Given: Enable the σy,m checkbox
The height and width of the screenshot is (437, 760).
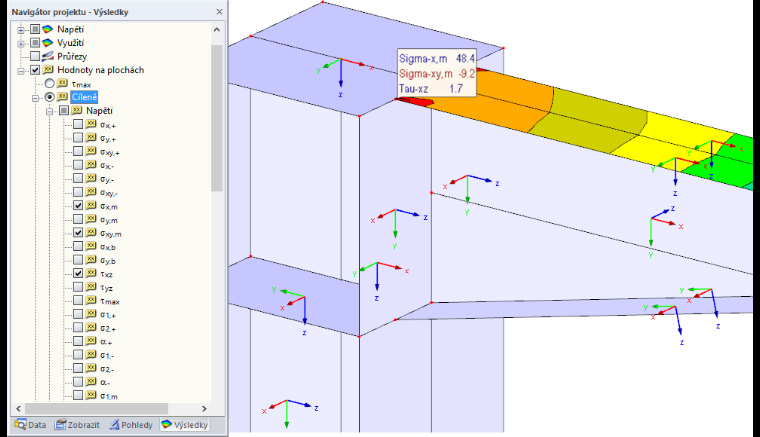Looking at the screenshot, I should click(78, 219).
